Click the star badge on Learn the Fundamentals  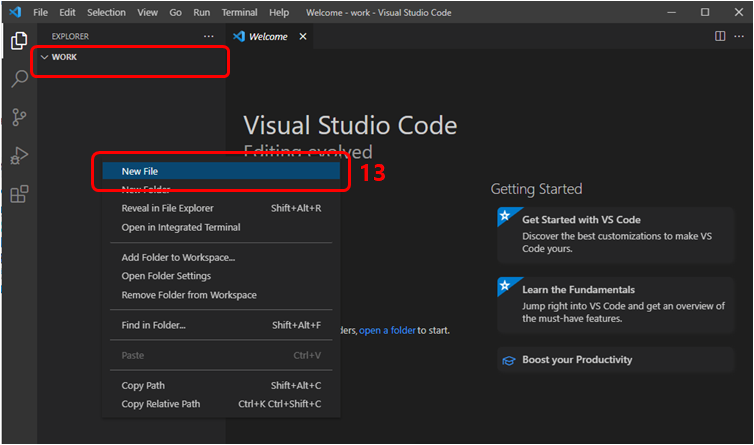click(505, 285)
